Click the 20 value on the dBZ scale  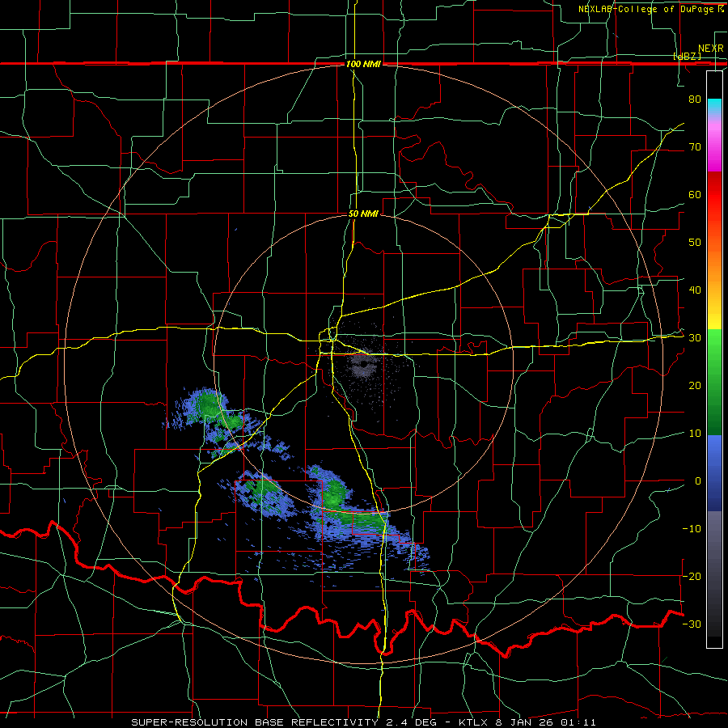[x=695, y=386]
